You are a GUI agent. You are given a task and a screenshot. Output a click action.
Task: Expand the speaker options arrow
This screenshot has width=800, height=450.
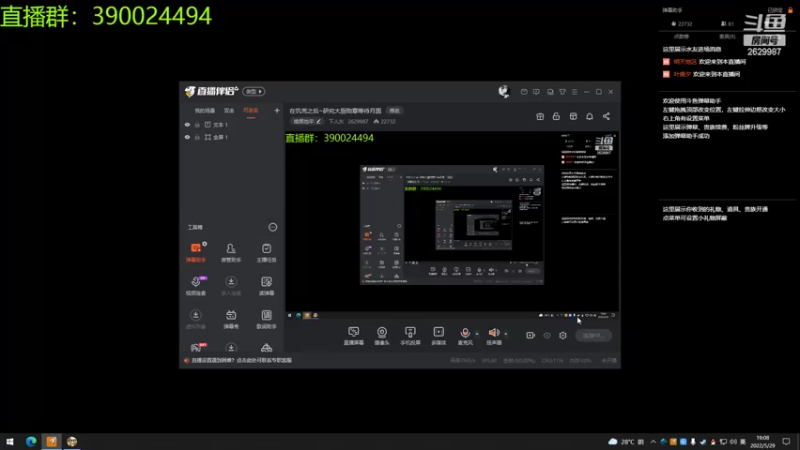point(506,334)
